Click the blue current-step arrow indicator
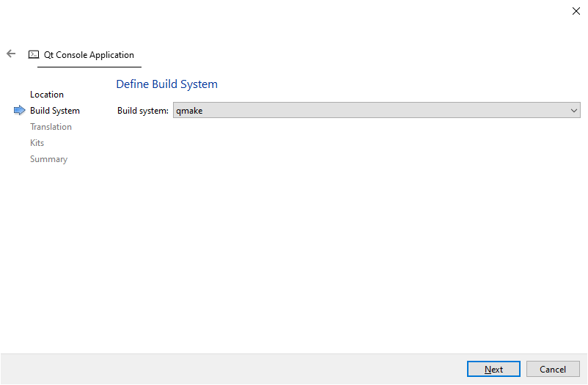This screenshot has height=385, width=588. [x=20, y=110]
